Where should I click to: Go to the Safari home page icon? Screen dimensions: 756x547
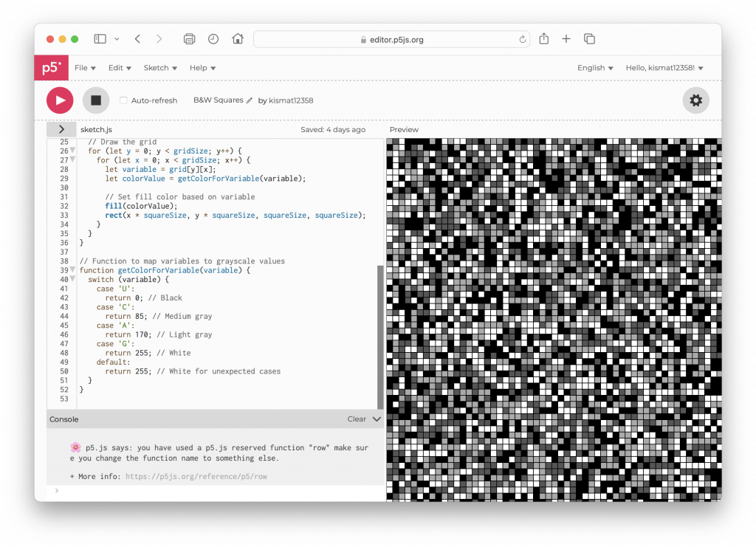pyautogui.click(x=238, y=39)
